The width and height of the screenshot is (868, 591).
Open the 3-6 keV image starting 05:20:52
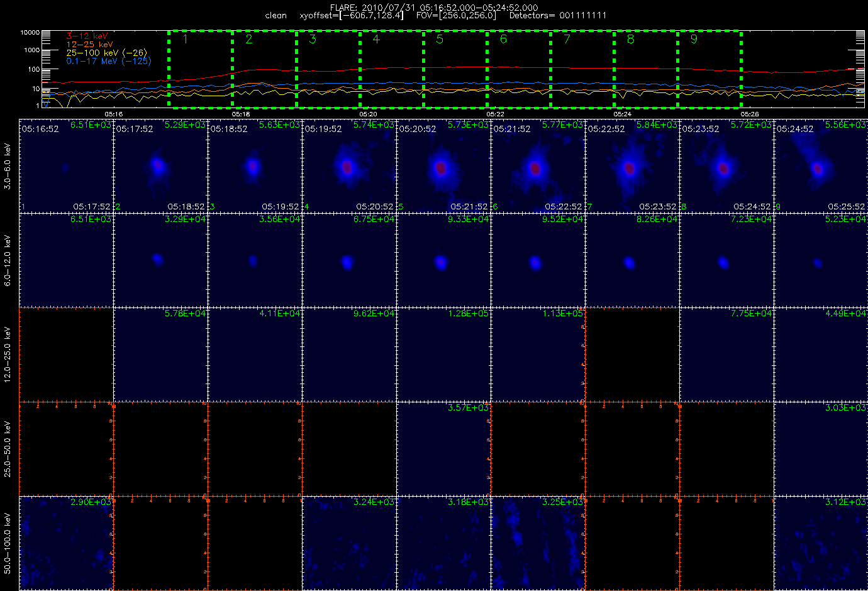[444, 166]
